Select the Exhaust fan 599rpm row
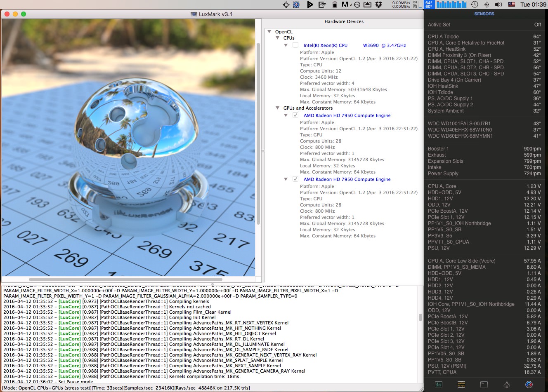The width and height of the screenshot is (548, 392). point(484,155)
